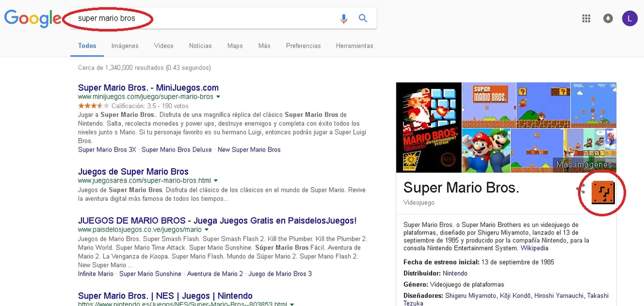Submit search with the magnifying glass icon
Image resolution: width=644 pixels, height=306 pixels.
tap(363, 19)
